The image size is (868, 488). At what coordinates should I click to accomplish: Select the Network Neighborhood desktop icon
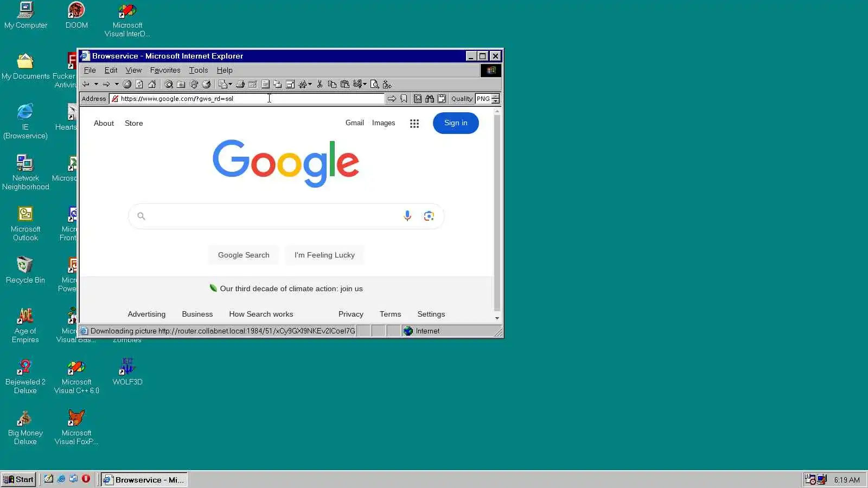(x=25, y=172)
